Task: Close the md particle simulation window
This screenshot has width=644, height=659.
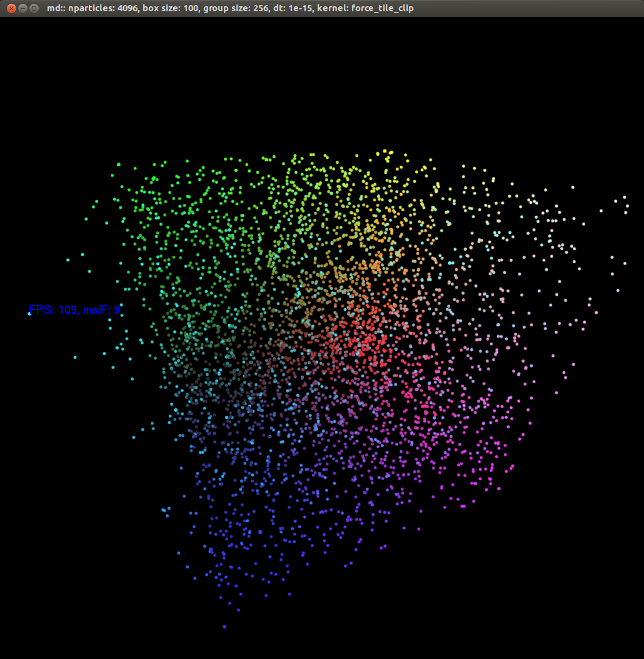Action: [x=12, y=8]
